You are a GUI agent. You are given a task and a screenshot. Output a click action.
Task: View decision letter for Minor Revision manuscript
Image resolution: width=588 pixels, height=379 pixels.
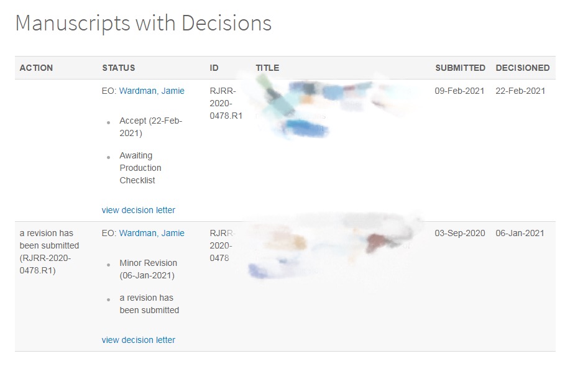139,340
